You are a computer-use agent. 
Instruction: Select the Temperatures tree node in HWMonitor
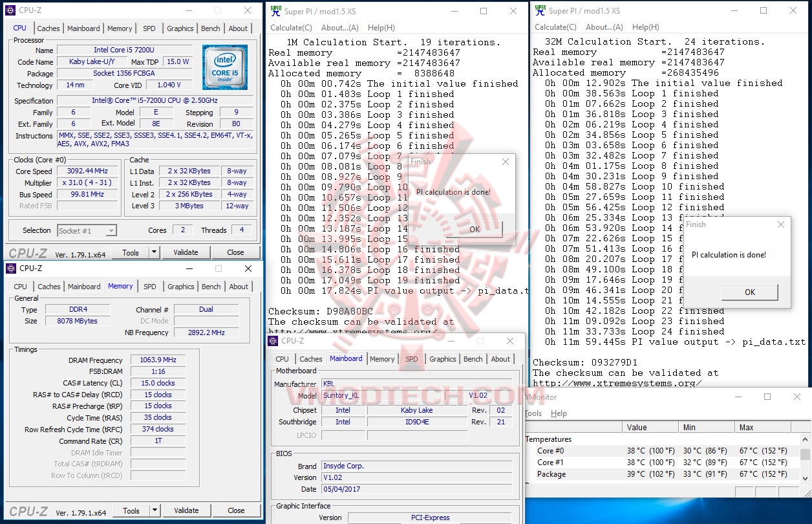549,439
